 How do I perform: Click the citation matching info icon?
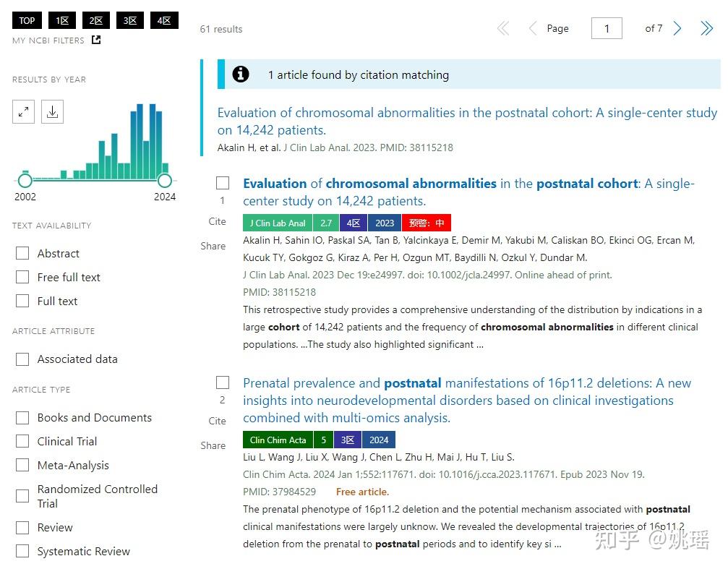(x=241, y=74)
